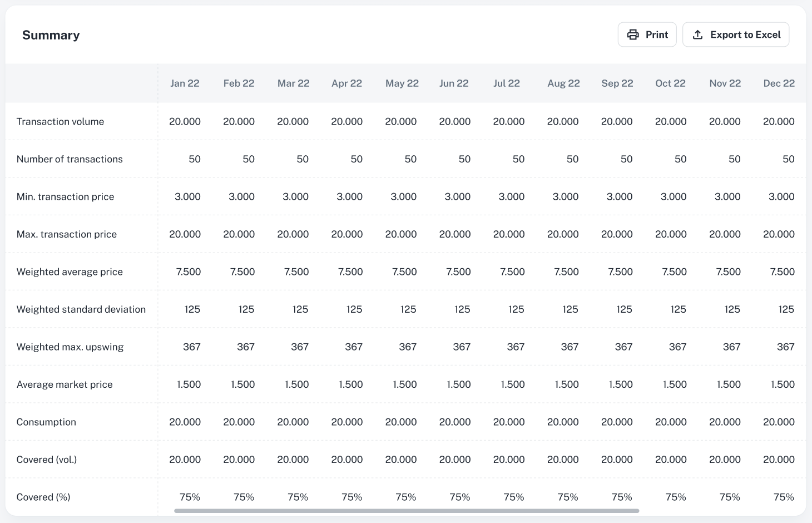Click the upload arrow export icon

[x=697, y=34]
